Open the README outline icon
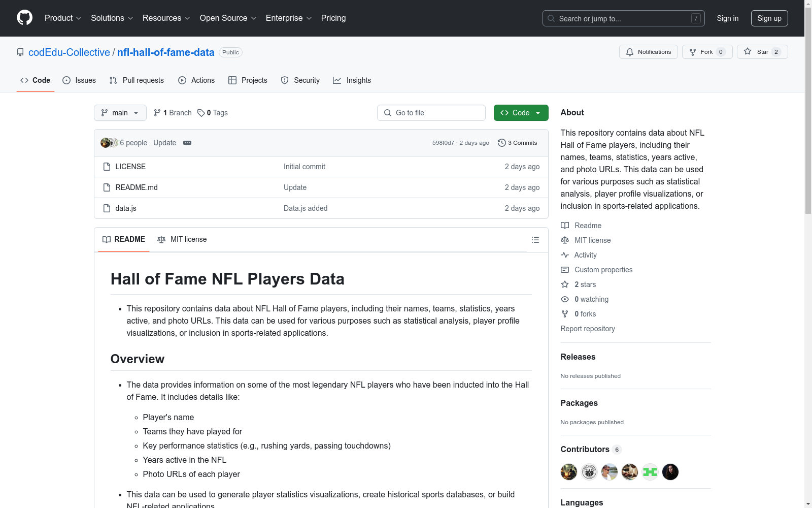The image size is (812, 508). (535, 240)
